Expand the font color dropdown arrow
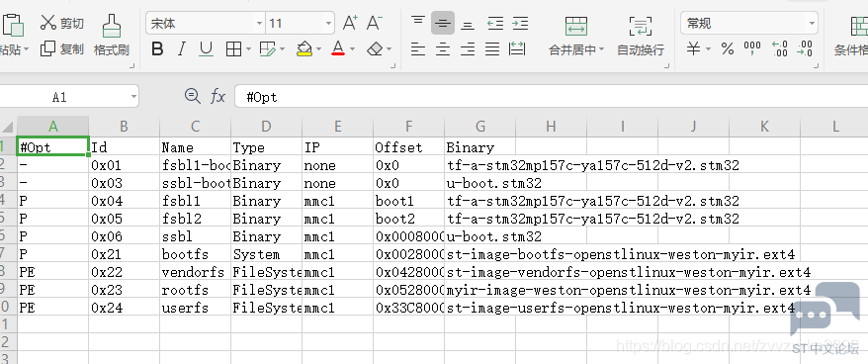868x364 pixels. click(x=352, y=49)
